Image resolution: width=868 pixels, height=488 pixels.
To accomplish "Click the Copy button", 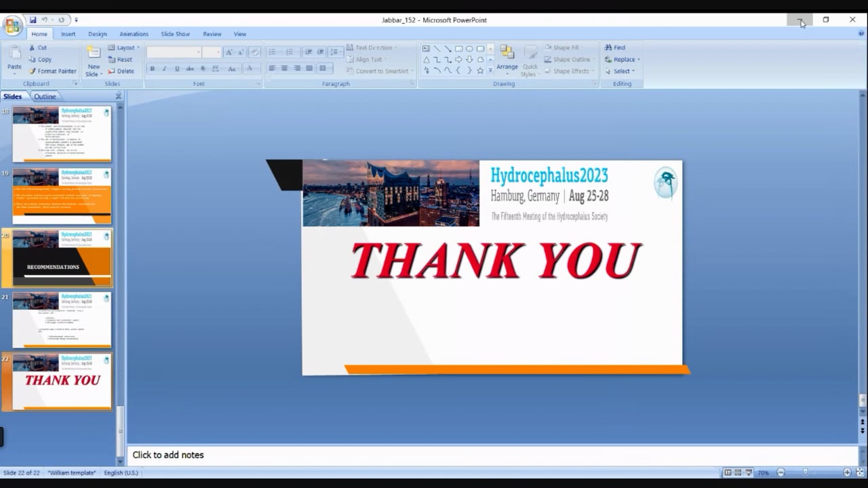I will (40, 59).
